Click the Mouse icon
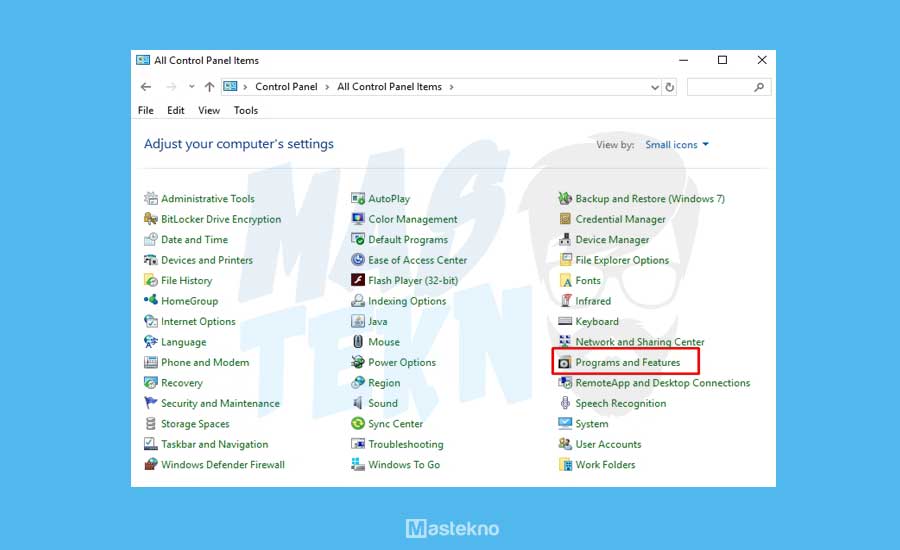900x550 pixels. [358, 342]
